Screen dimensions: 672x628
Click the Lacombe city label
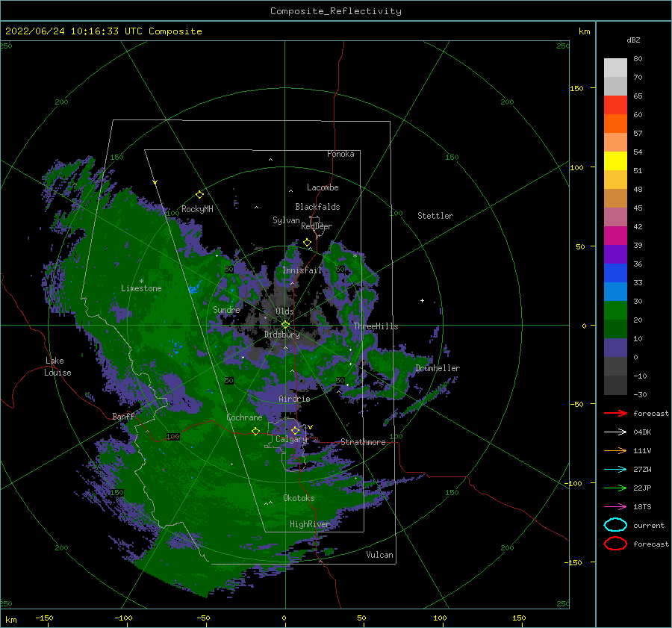click(x=323, y=187)
